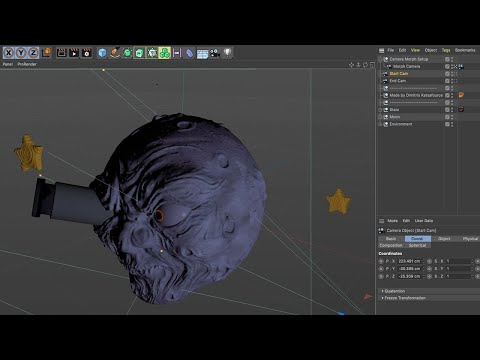Open the Volume Builder icon
The height and width of the screenshot is (360, 480).
click(x=164, y=53)
